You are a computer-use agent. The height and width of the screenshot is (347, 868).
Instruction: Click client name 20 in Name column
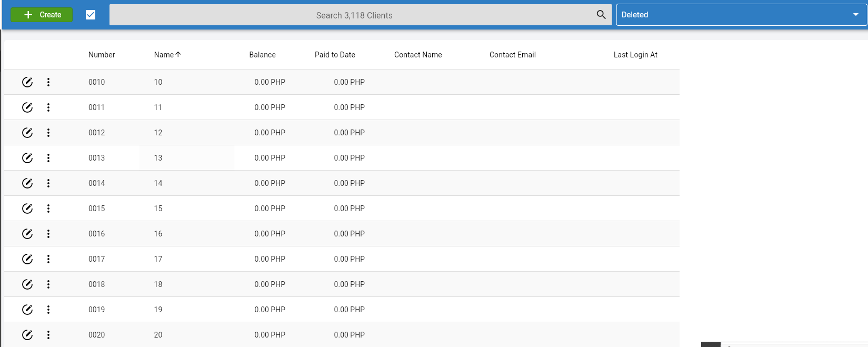[158, 335]
